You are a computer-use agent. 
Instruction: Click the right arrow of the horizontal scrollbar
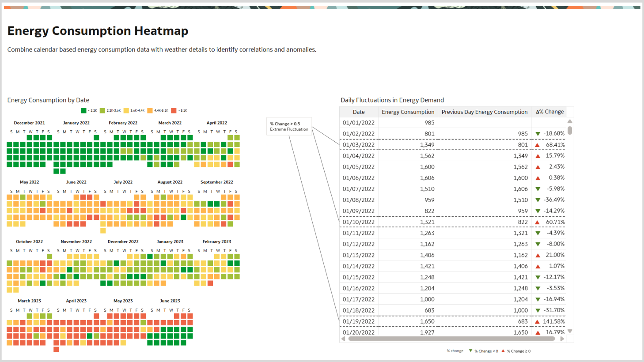coord(562,339)
